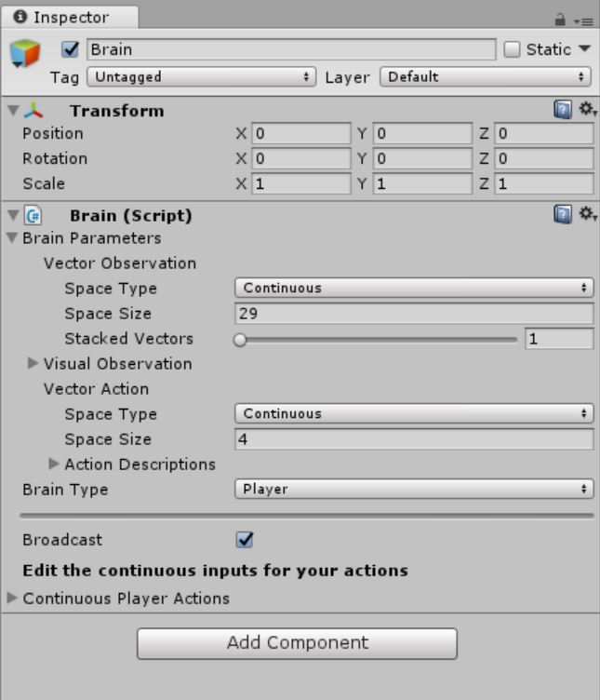Click the Position Z field
Image resolution: width=600 pixels, height=700 pixels.
point(544,133)
